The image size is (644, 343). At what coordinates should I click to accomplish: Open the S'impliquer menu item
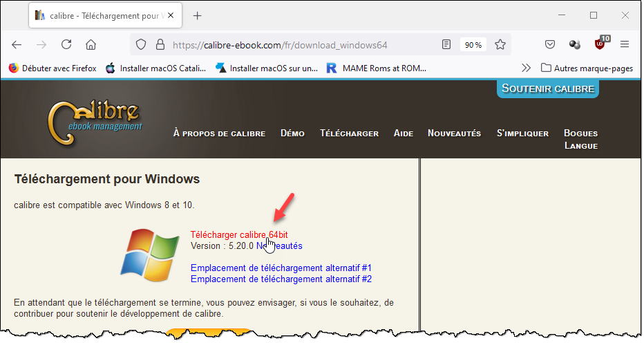tap(522, 133)
